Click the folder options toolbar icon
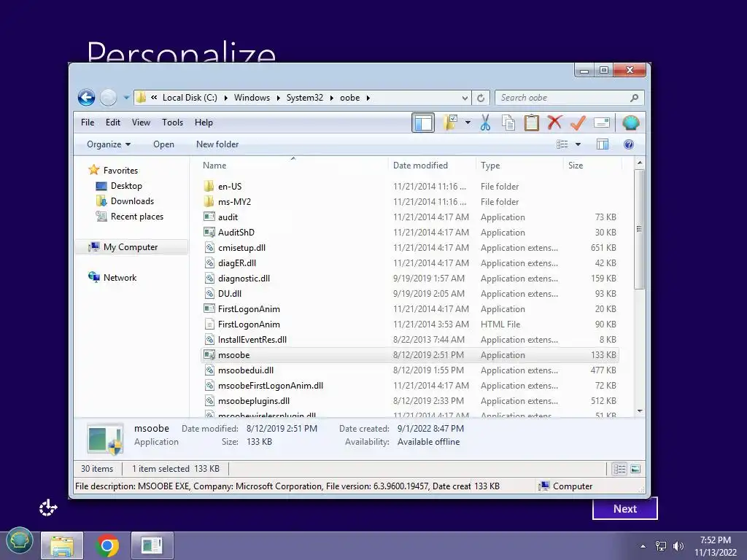 coord(450,122)
